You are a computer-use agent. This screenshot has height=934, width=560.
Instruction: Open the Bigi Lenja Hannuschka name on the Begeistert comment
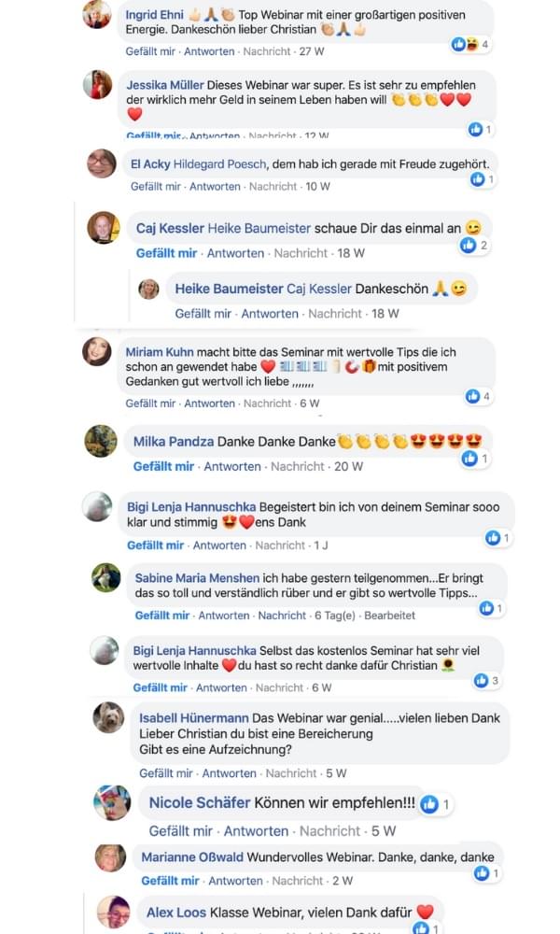tap(191, 507)
